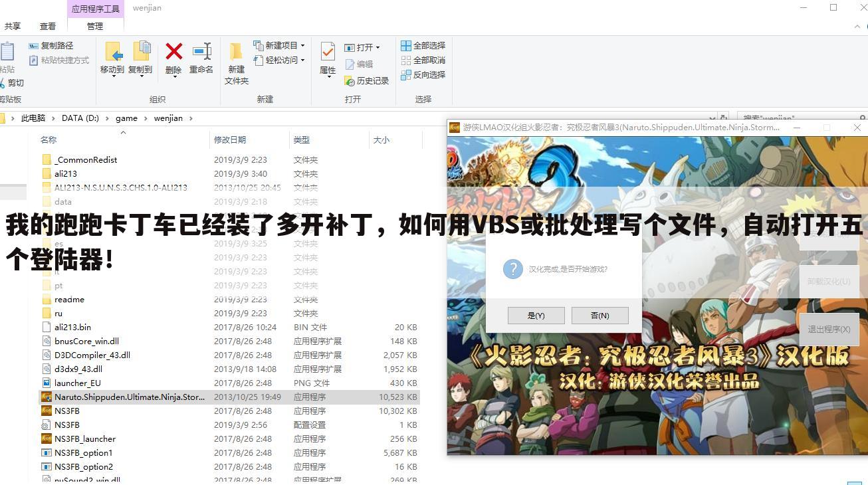868x485 pixels.
Task: Switch to the Share (共享) tab
Action: [12, 26]
